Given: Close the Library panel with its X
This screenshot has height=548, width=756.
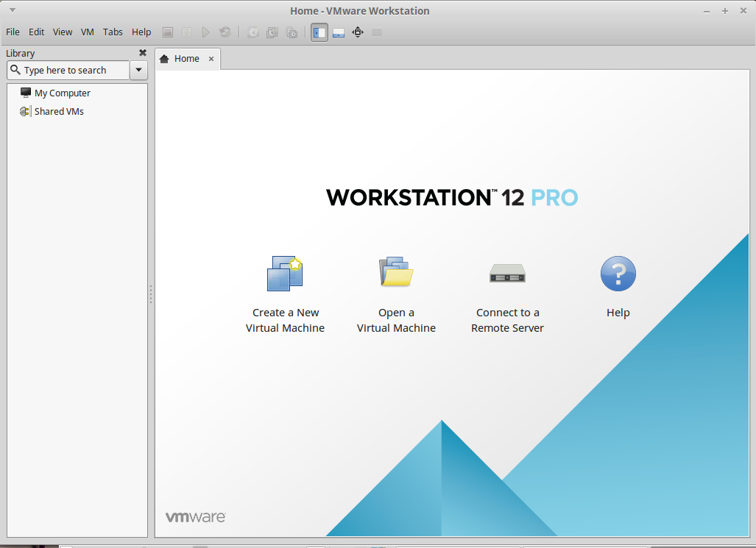Looking at the screenshot, I should click(143, 52).
